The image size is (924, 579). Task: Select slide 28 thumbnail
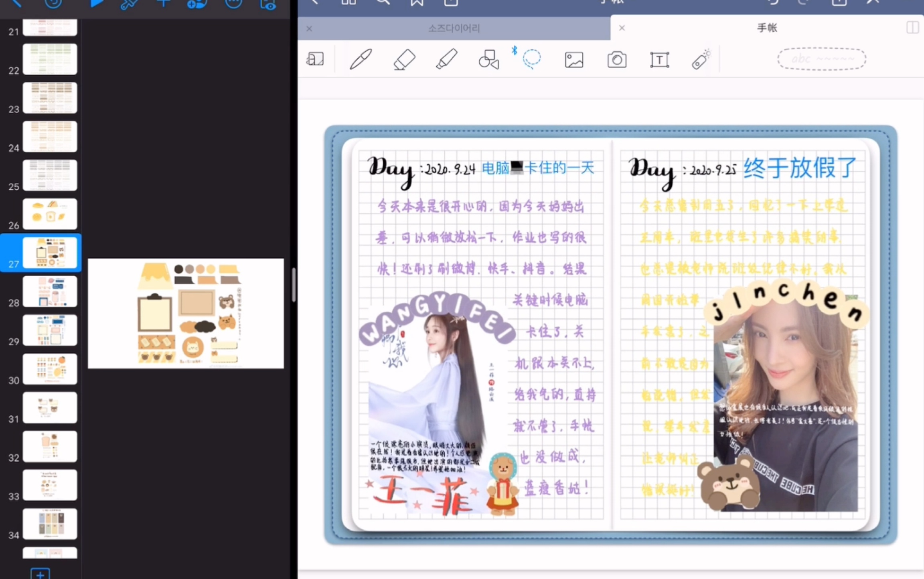[x=50, y=291]
